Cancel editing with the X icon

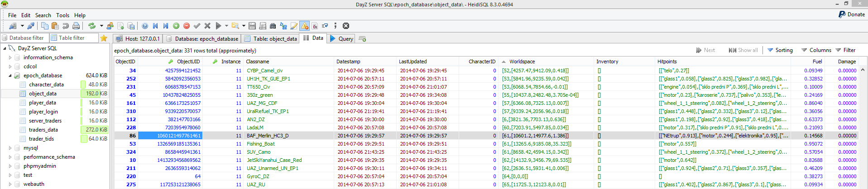(x=207, y=26)
